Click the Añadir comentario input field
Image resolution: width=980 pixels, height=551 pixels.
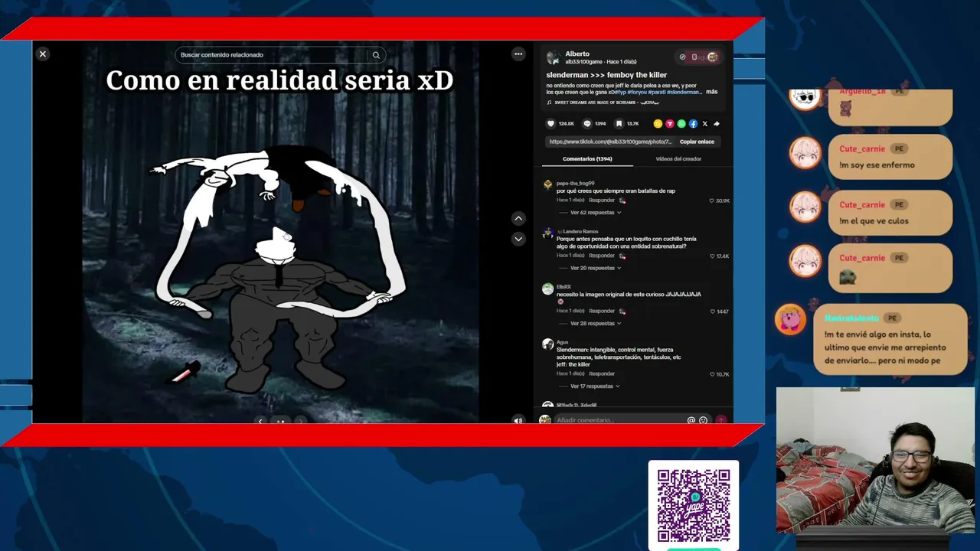(619, 420)
